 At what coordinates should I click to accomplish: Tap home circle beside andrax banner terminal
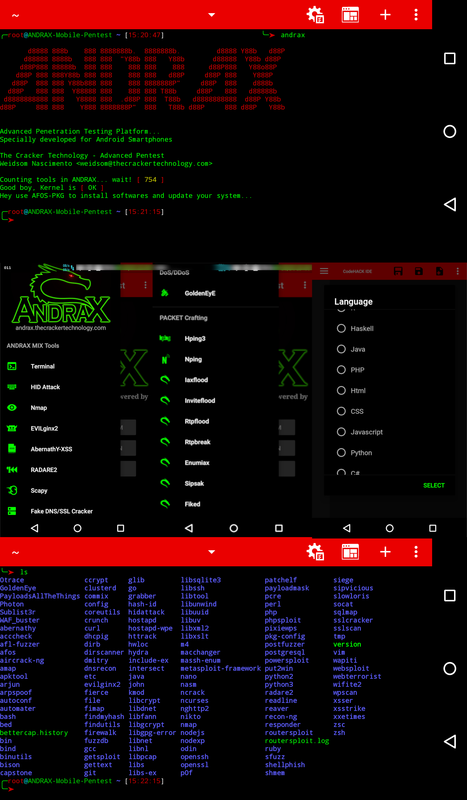click(x=450, y=132)
